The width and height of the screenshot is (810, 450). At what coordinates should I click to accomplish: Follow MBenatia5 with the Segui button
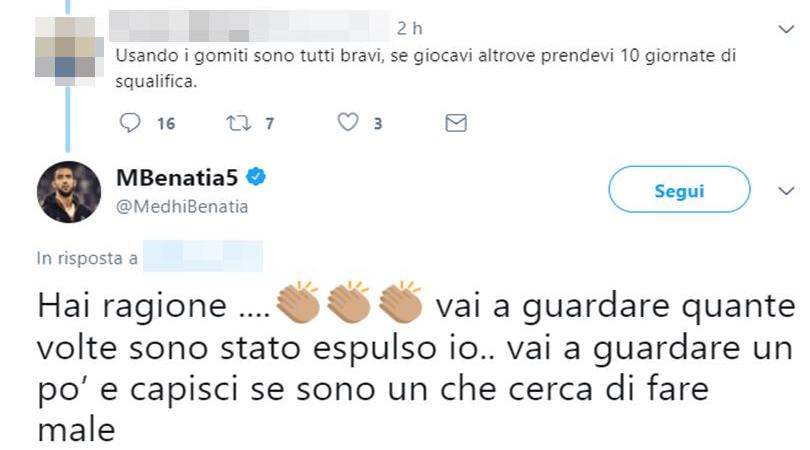pyautogui.click(x=679, y=190)
